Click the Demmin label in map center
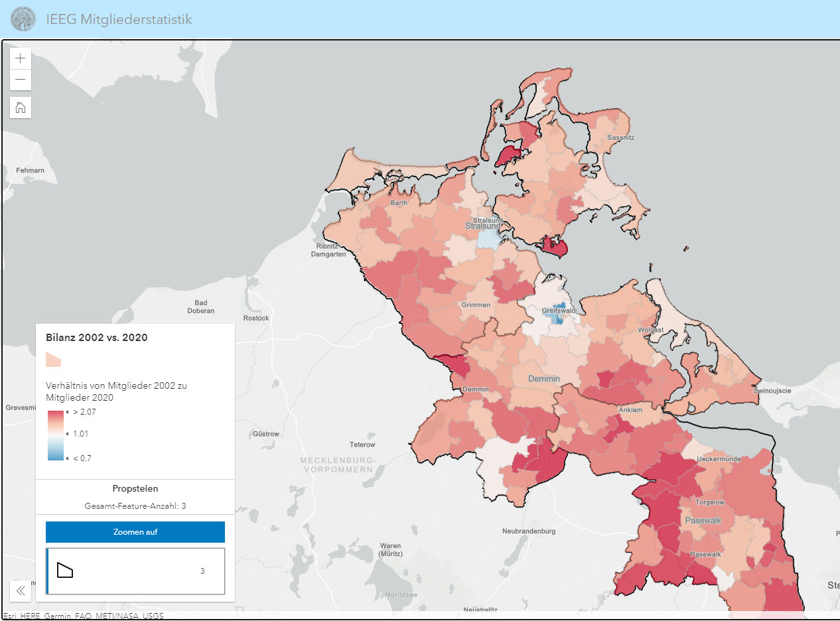Screen dimensions: 840x621 (x=543, y=379)
